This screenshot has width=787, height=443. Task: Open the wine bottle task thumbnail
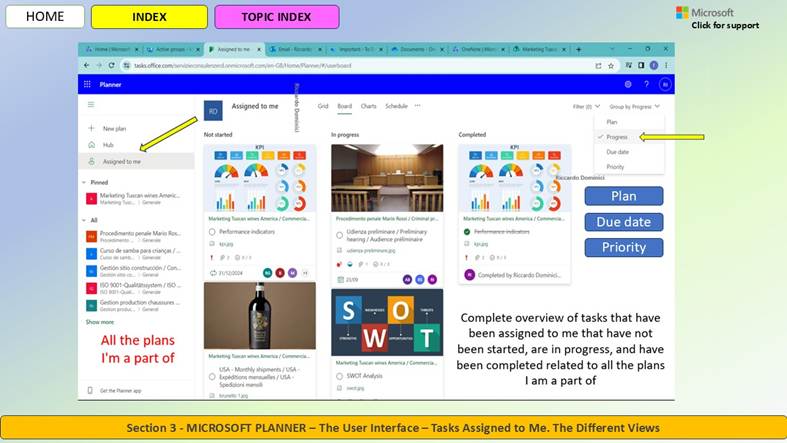click(259, 316)
